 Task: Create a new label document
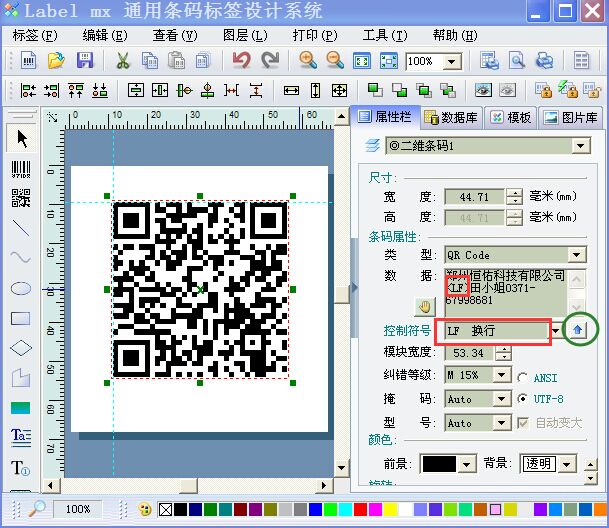(29, 61)
